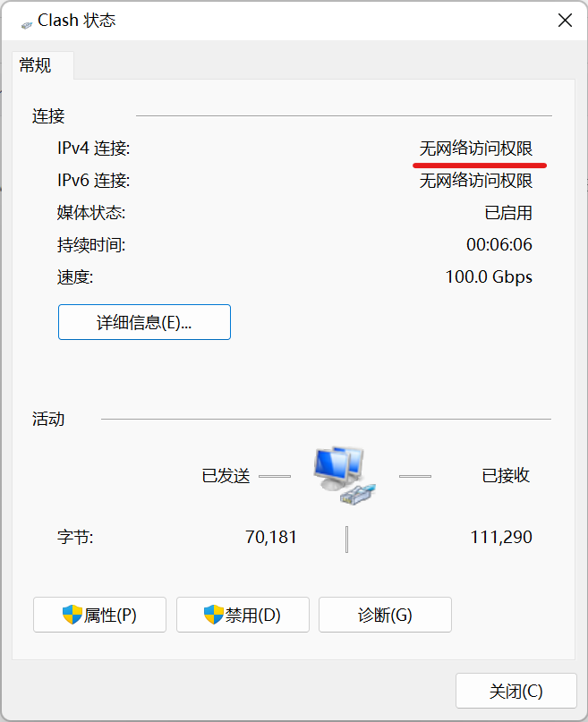Screen dimensions: 588x722
Task: Click the 字节 label
Action: (x=75, y=537)
